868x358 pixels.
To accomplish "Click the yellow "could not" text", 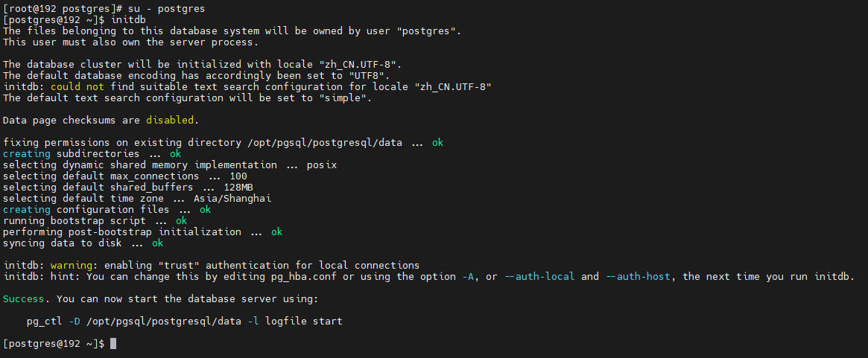I will click(x=75, y=86).
